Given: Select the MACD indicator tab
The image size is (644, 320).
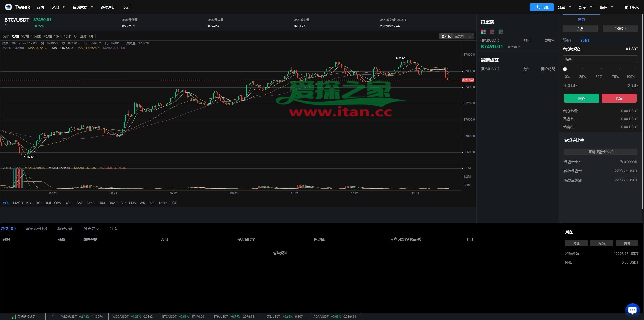Looking at the screenshot, I should (18, 203).
